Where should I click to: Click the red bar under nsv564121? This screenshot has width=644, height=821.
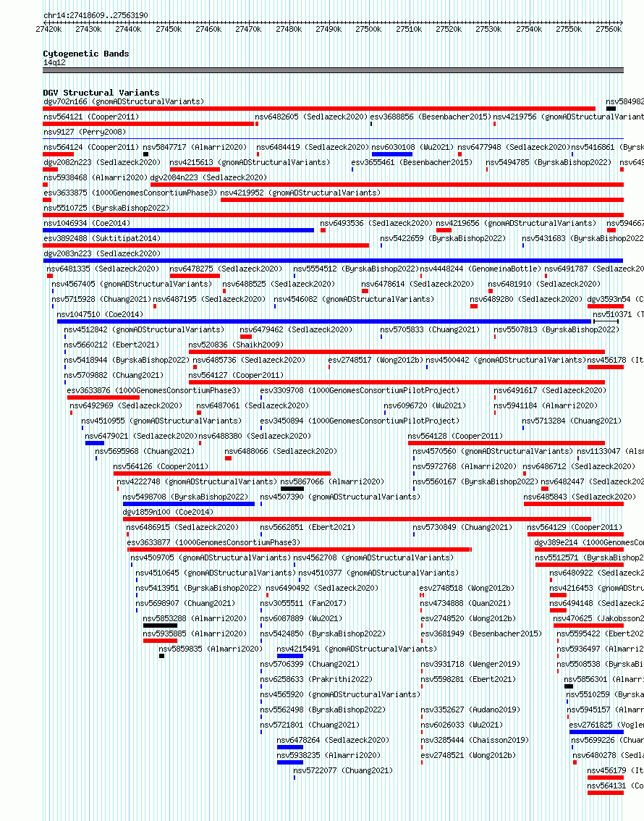(148, 124)
